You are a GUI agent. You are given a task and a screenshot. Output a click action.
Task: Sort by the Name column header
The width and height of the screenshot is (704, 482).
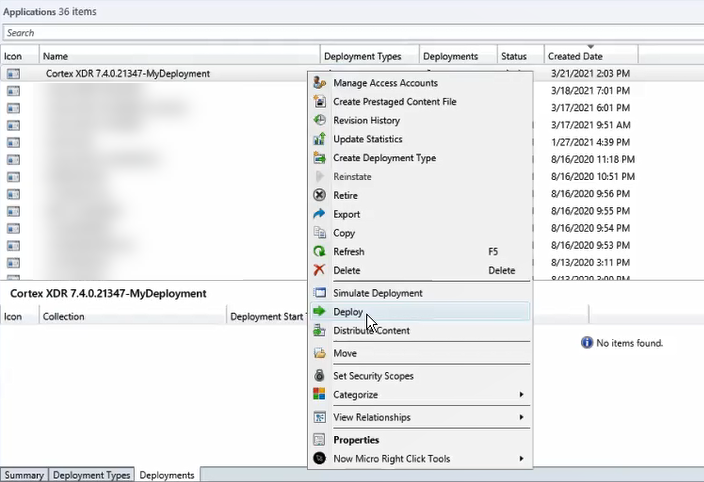tap(180, 56)
